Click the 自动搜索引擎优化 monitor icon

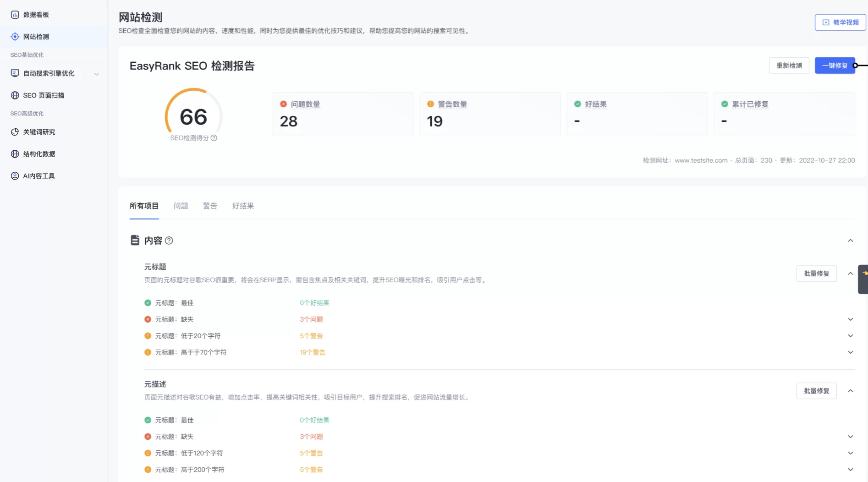point(15,73)
